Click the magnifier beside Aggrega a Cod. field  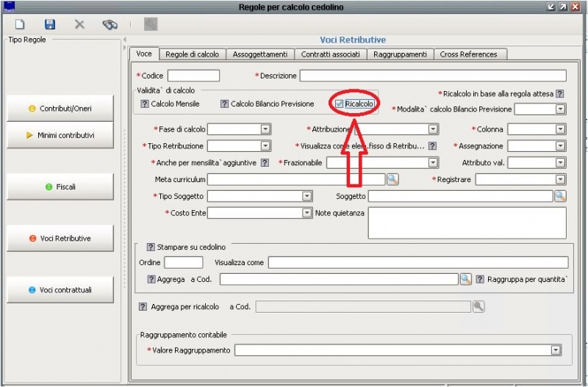465,279
